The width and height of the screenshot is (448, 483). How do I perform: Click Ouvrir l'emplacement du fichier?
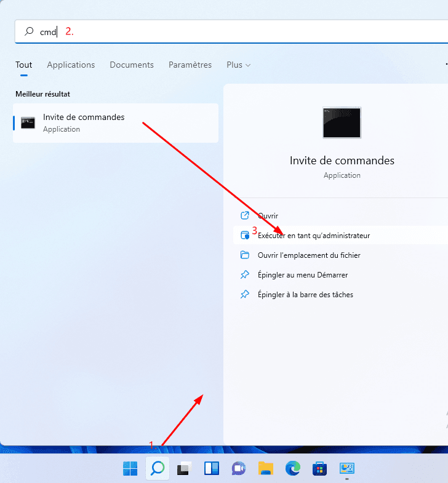[309, 255]
